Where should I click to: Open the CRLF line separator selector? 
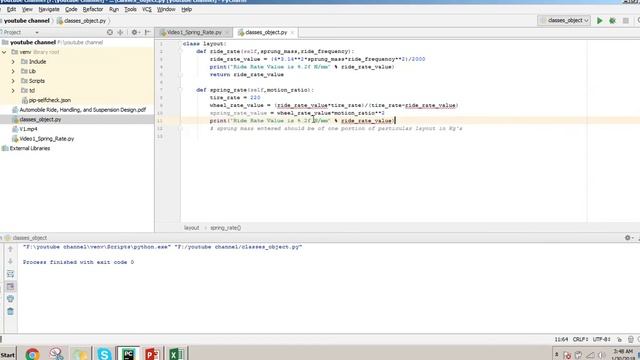(x=580, y=339)
